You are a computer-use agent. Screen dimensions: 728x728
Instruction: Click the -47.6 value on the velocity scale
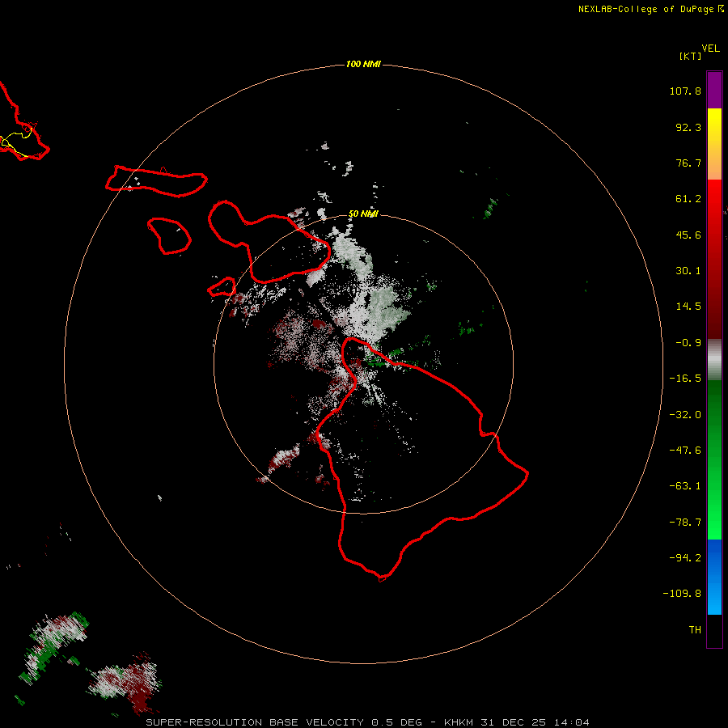pos(685,451)
